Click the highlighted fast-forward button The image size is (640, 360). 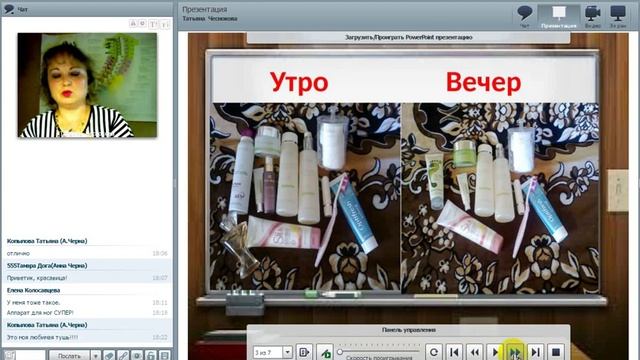coord(515,352)
